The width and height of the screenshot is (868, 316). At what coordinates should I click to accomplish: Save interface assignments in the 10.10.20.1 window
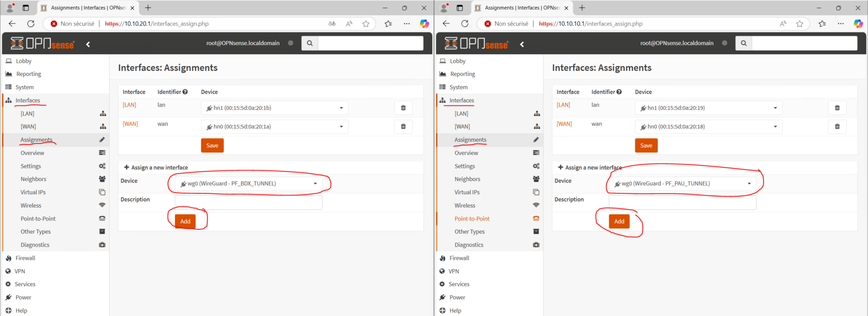click(212, 145)
